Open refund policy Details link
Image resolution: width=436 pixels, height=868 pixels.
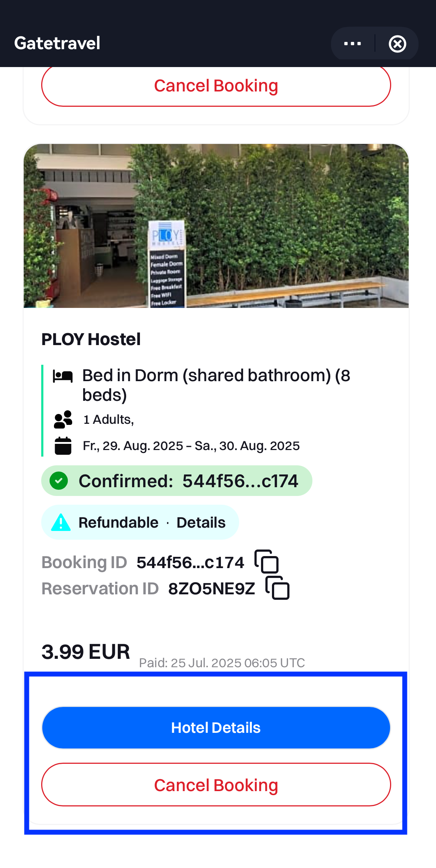[x=201, y=523]
